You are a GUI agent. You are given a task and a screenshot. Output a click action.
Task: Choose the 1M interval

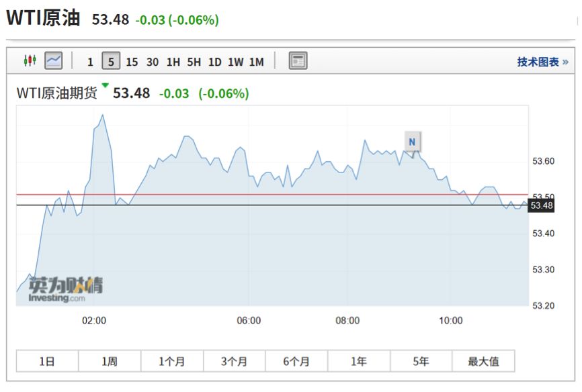tap(257, 62)
